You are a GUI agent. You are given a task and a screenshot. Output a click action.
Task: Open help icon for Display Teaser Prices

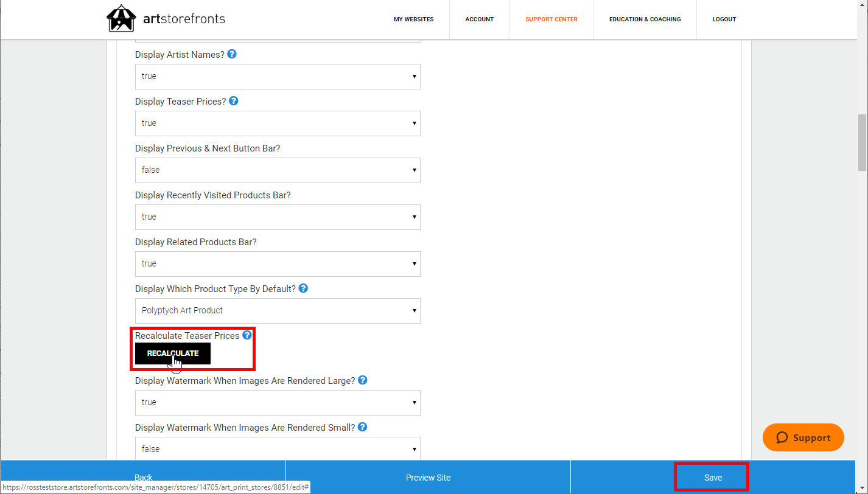click(233, 101)
